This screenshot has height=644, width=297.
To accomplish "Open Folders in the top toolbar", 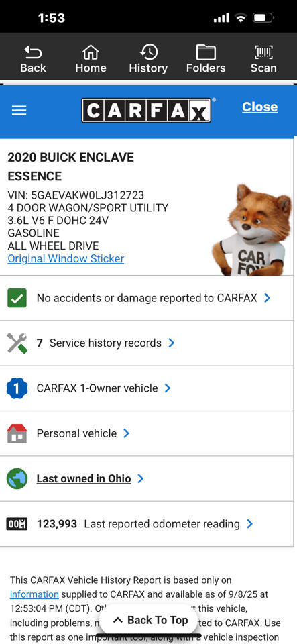I will click(206, 52).
